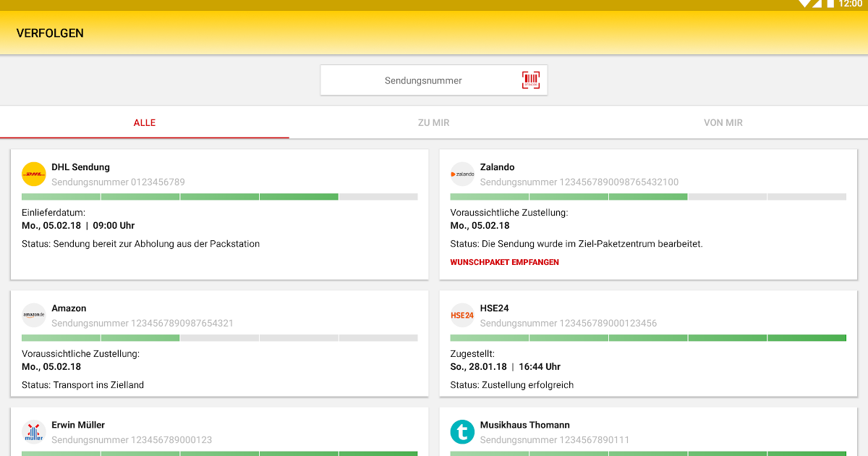Open the DHL Sendung title

[80, 167]
